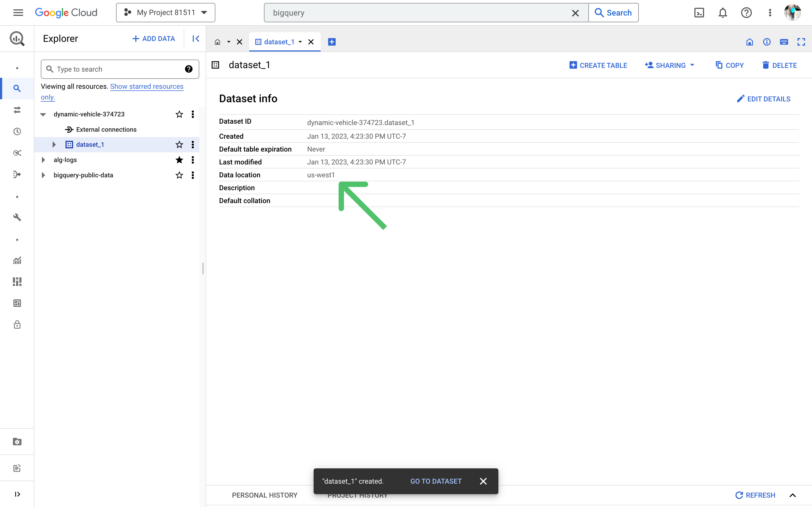The width and height of the screenshot is (812, 507).
Task: Open keyboard shortcuts panel
Action: point(784,42)
